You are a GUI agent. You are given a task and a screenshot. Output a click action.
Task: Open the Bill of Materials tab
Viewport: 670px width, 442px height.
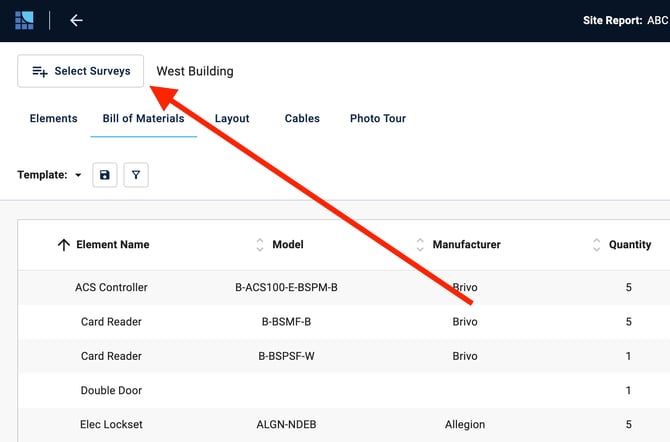[143, 118]
